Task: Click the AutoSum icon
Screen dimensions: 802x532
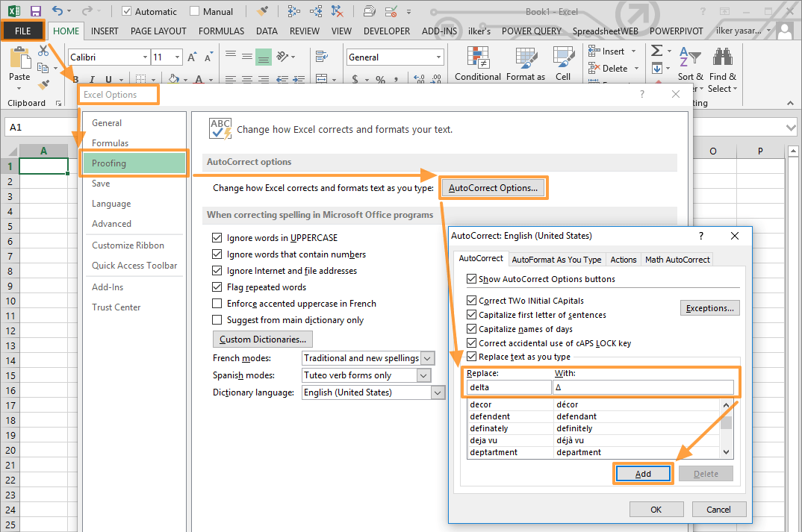Action: (657, 51)
